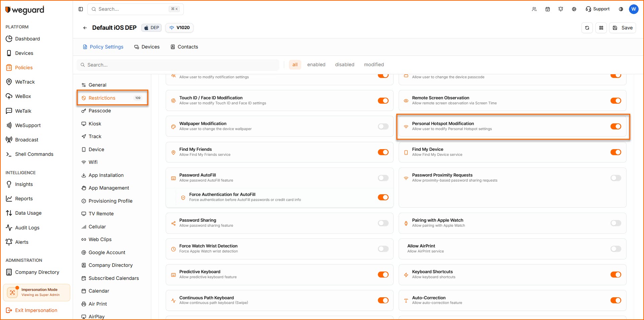The height and width of the screenshot is (320, 644).
Task: Filter settings by modified
Action: pos(374,65)
